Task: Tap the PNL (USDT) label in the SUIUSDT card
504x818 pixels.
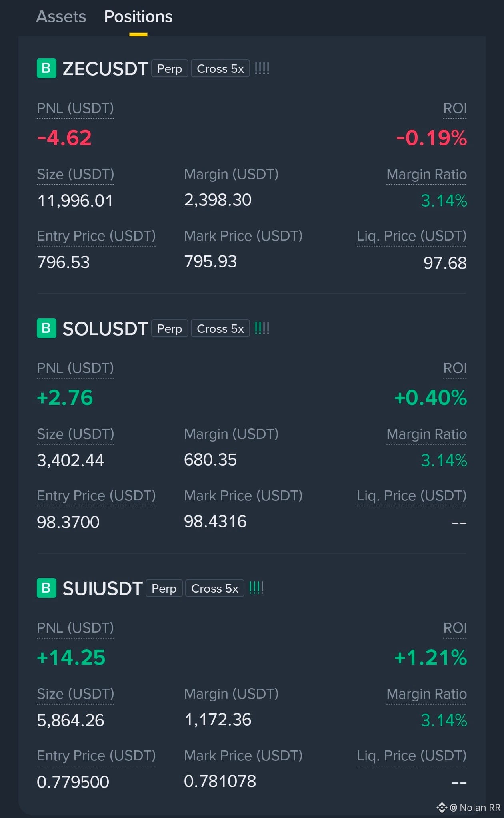Action: pos(75,628)
